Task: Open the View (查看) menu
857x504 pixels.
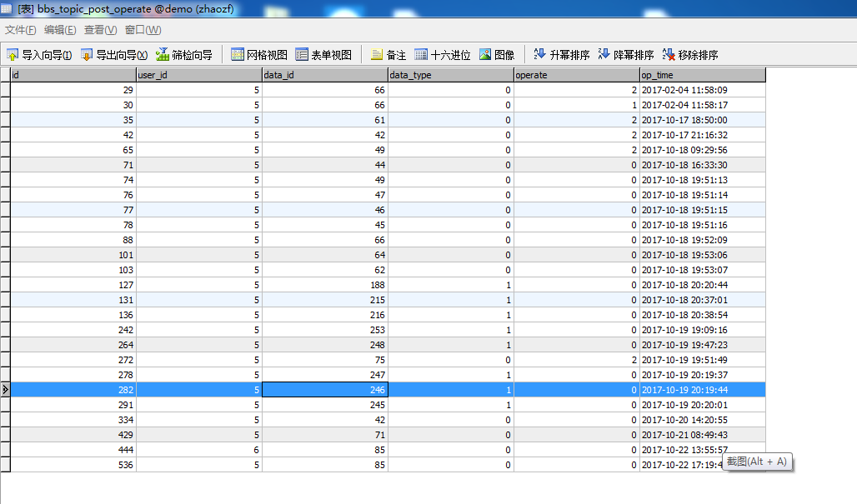Action: click(x=100, y=30)
